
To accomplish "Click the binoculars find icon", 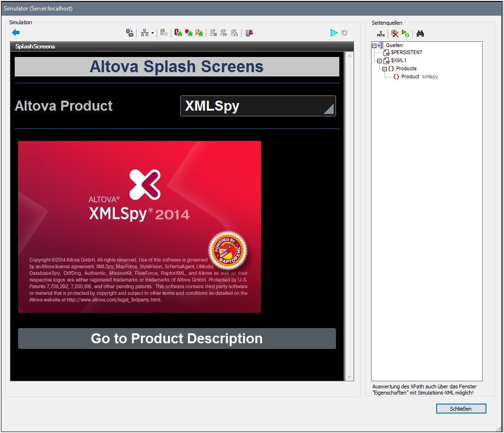I will click(420, 34).
